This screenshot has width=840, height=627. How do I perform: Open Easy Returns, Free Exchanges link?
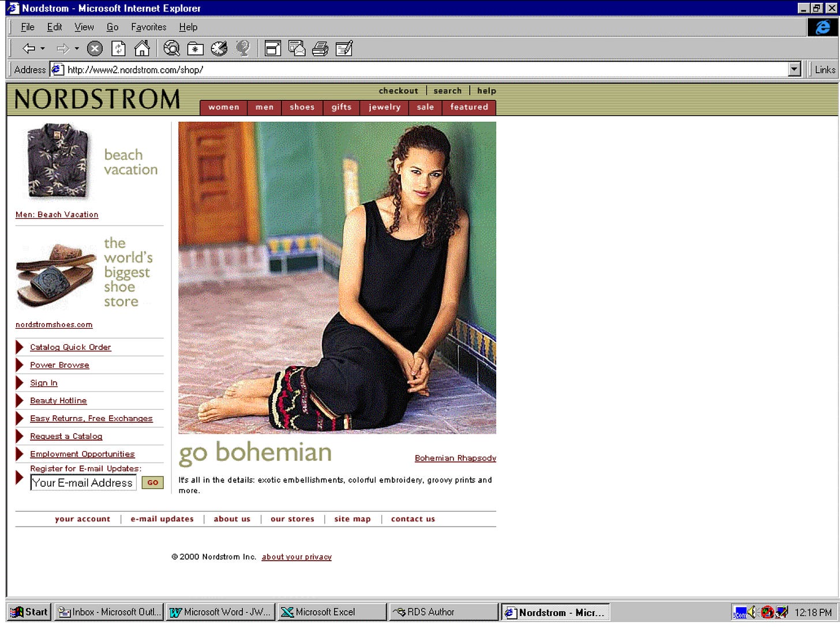click(x=91, y=419)
